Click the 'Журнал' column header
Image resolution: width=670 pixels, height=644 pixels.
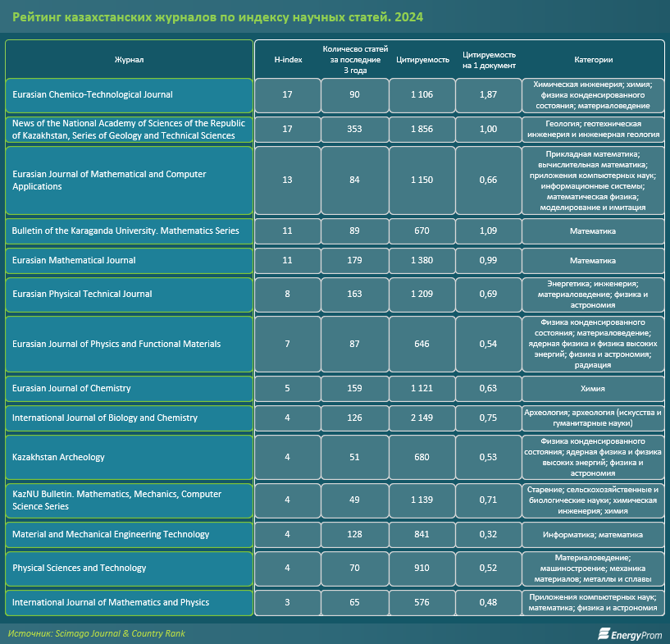point(129,59)
